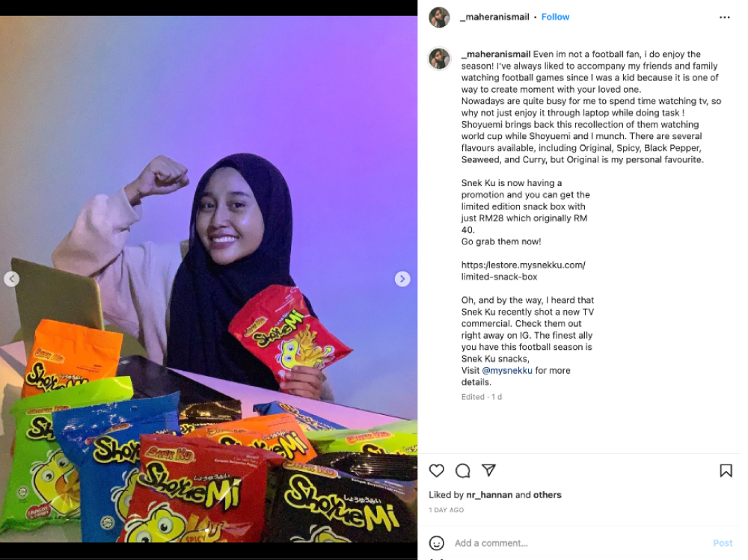Click the 1 DAY AGO timestamp
The image size is (748, 560).
tap(446, 510)
